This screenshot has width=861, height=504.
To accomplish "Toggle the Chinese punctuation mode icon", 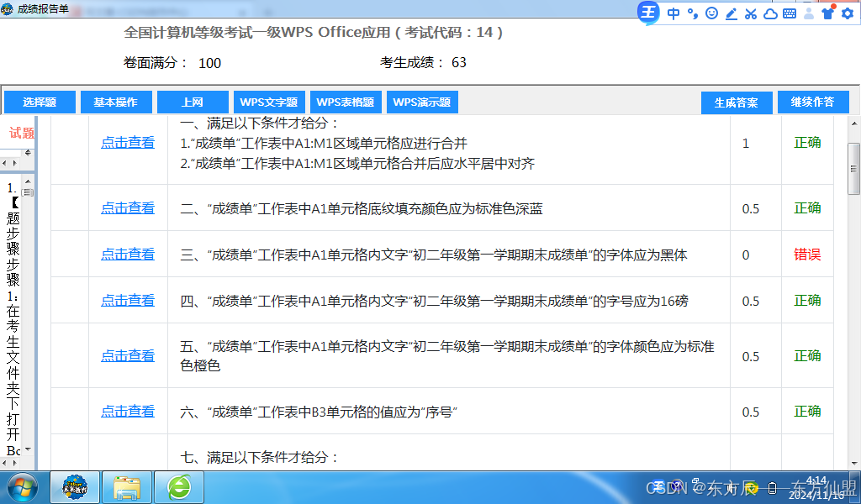I will 693,13.
